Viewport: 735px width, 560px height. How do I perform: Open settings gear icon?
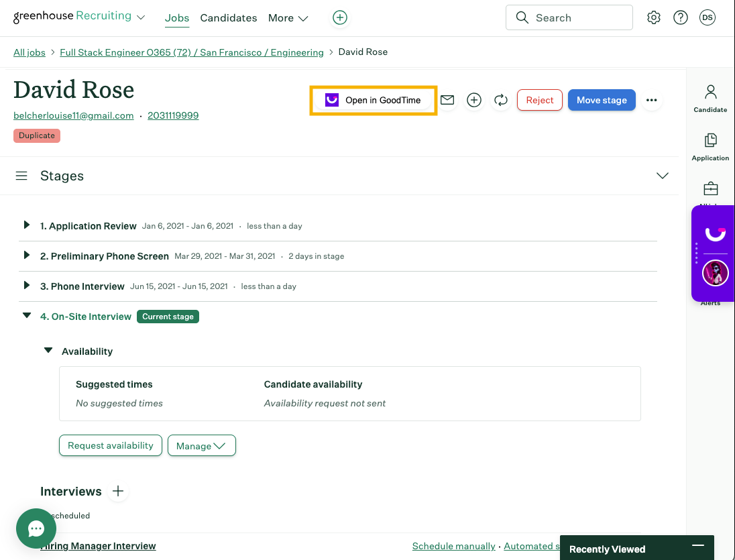click(x=653, y=18)
